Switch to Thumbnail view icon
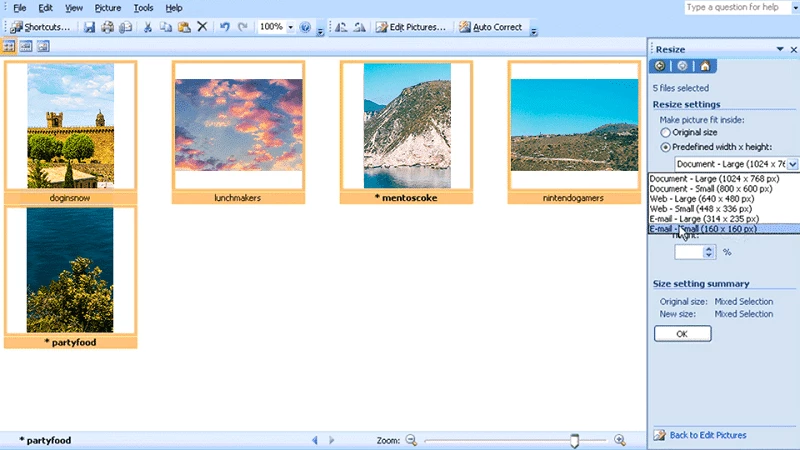Screen dimensions: 800x450 click(10, 46)
